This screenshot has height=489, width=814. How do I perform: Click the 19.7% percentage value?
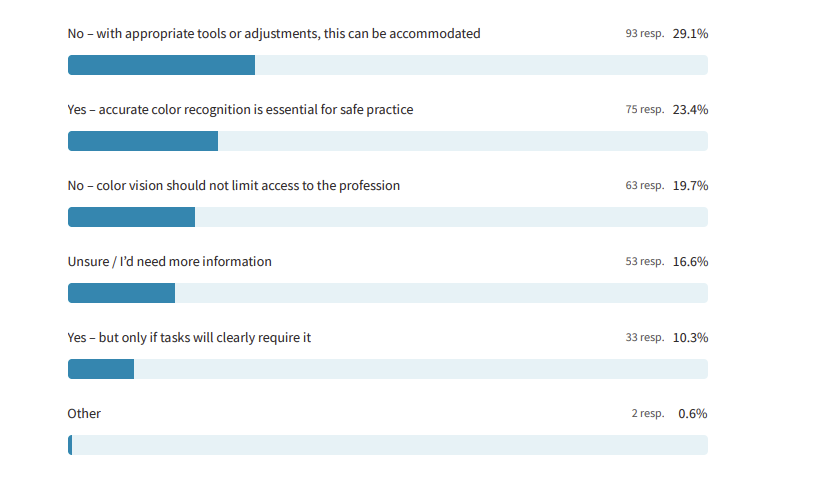pyautogui.click(x=690, y=186)
